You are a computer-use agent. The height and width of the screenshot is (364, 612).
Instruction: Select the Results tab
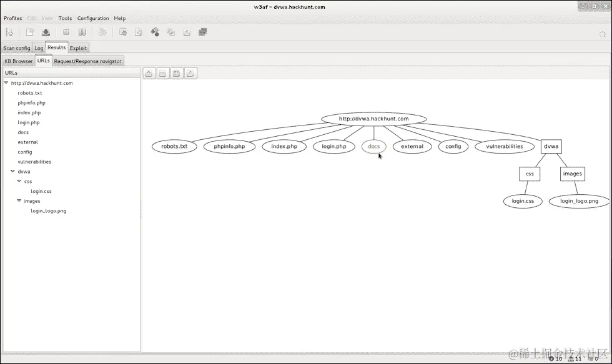(x=57, y=47)
